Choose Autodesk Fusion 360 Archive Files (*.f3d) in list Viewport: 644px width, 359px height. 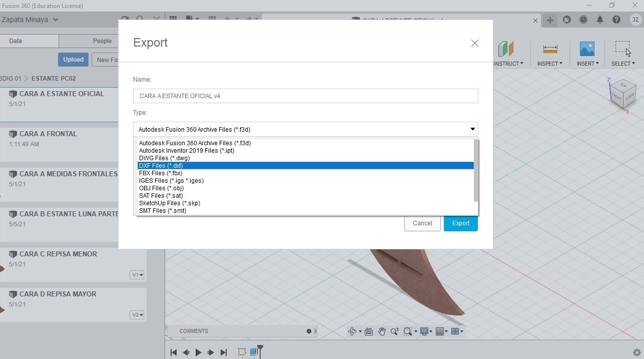[x=305, y=143]
